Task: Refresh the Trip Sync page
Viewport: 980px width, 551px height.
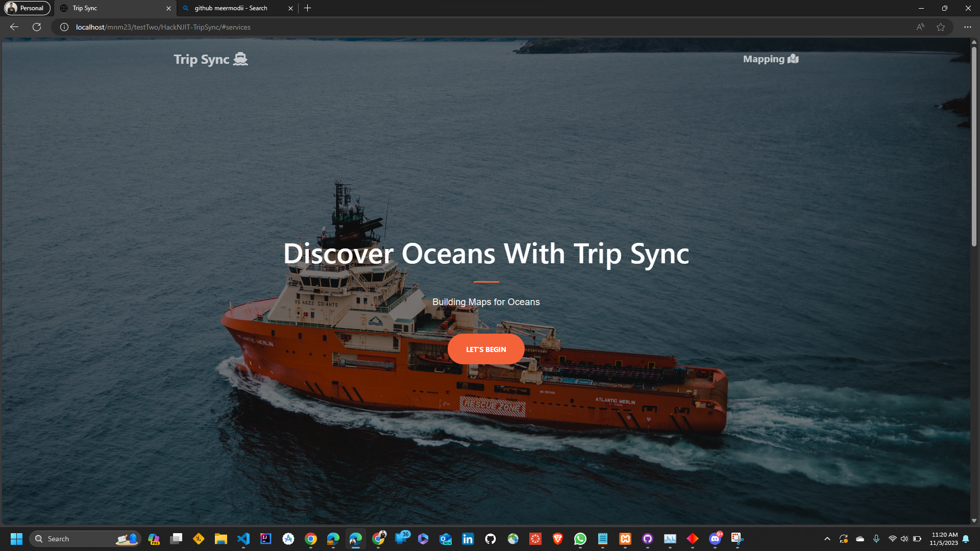Action: (37, 27)
